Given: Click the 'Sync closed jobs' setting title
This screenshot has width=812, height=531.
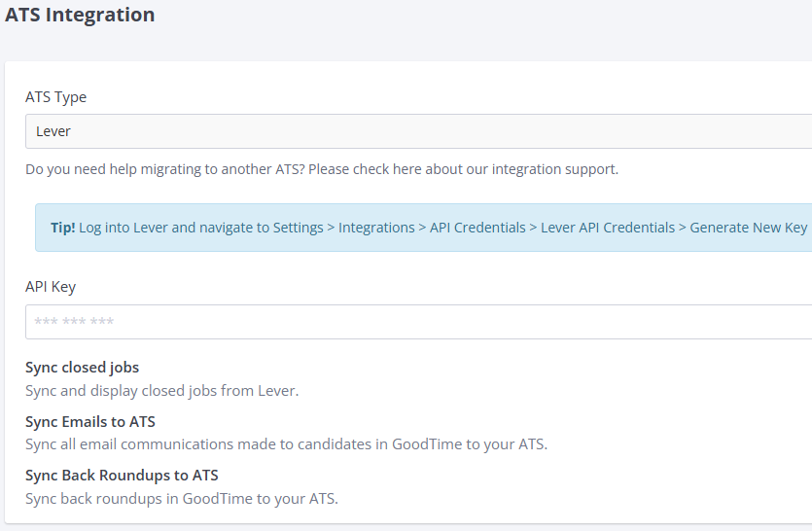Looking at the screenshot, I should point(83,368).
